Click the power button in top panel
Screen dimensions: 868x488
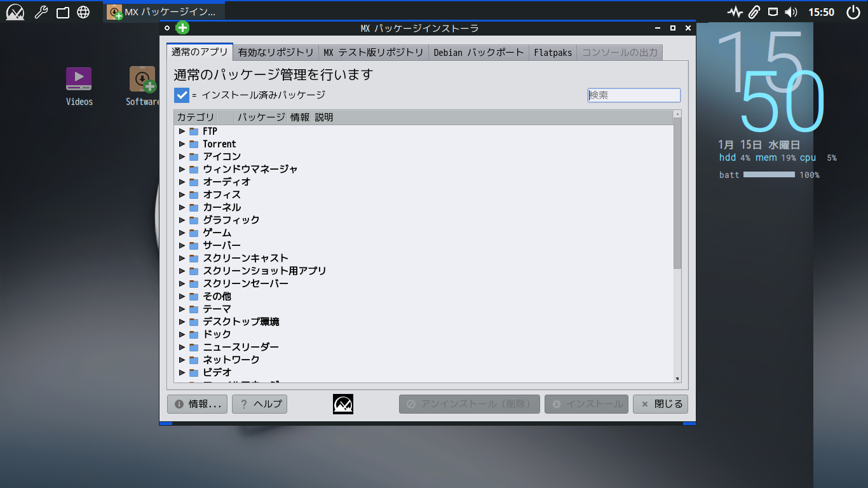[x=853, y=12]
